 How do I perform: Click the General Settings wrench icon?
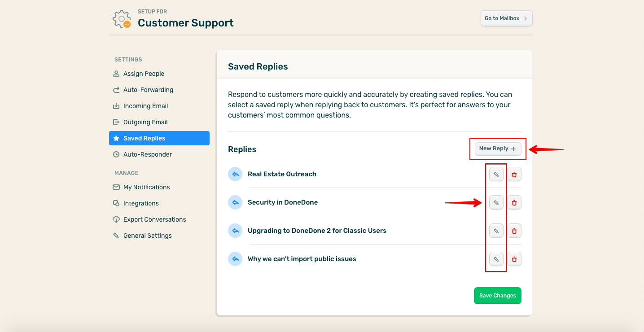point(116,236)
